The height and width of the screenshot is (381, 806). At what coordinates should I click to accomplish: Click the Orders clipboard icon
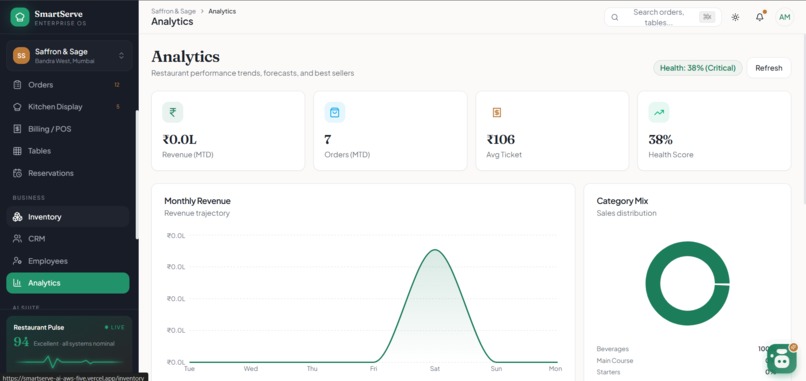(17, 85)
